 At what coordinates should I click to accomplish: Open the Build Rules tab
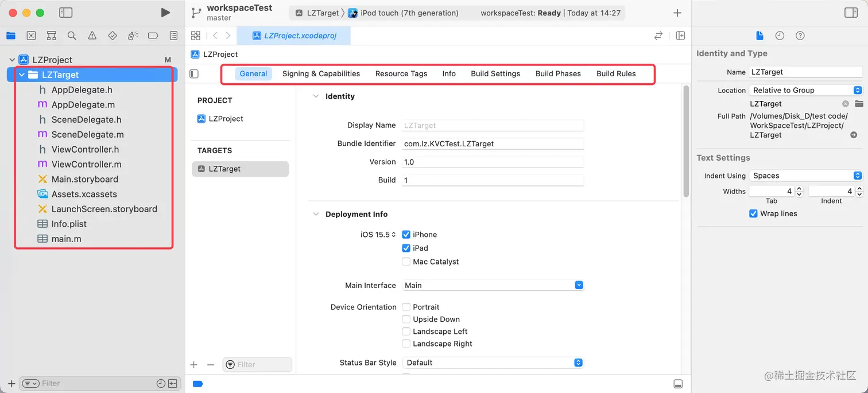(616, 73)
